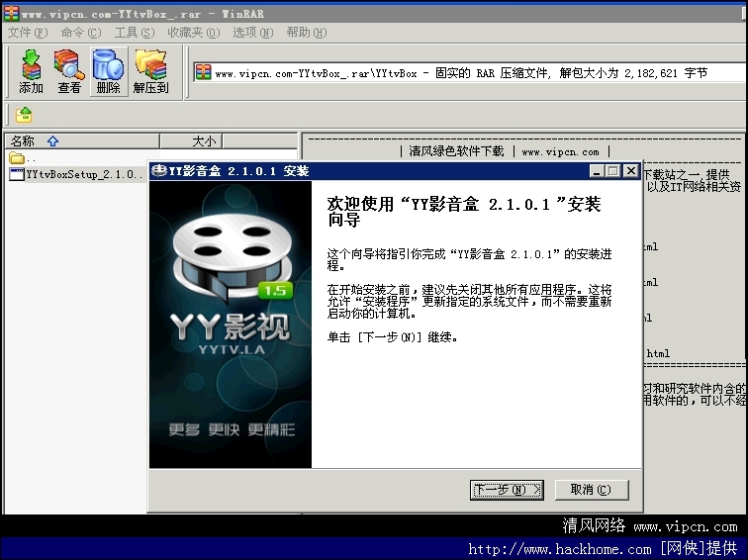Click the RAR archive icon in path bar
Screen dimensions: 748x560
pos(203,72)
